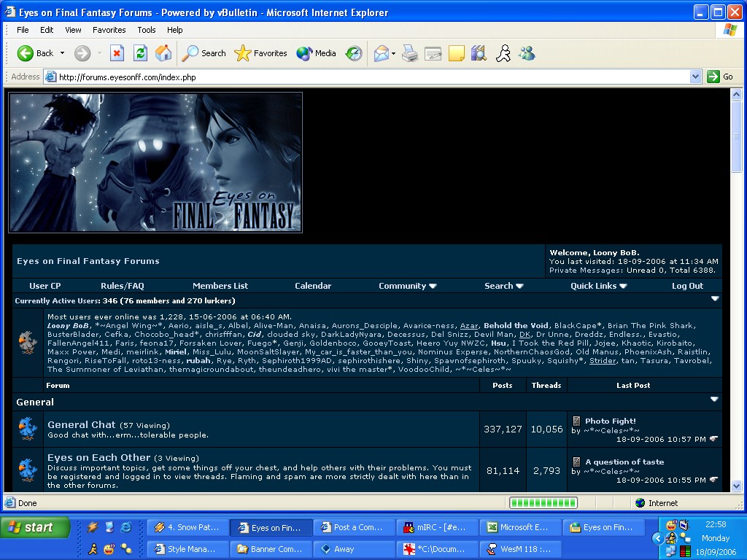Launch Winamp from the quick launch bar
The image size is (747, 560).
(x=93, y=526)
